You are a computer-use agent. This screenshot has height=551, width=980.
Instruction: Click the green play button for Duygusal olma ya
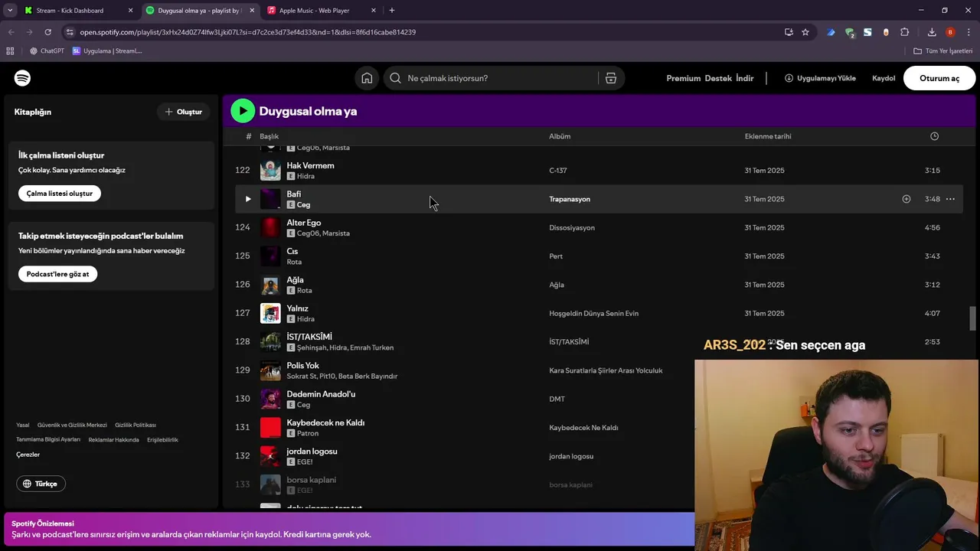click(243, 111)
